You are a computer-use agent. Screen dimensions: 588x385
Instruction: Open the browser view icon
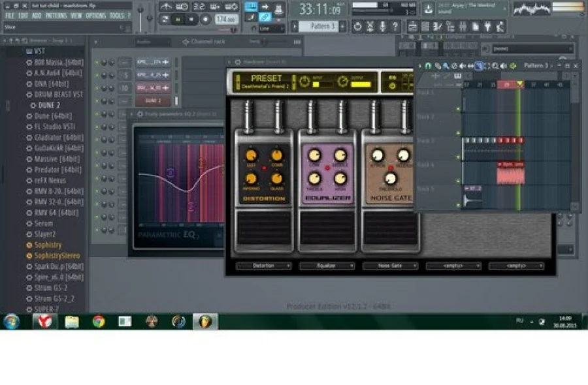(x=450, y=27)
